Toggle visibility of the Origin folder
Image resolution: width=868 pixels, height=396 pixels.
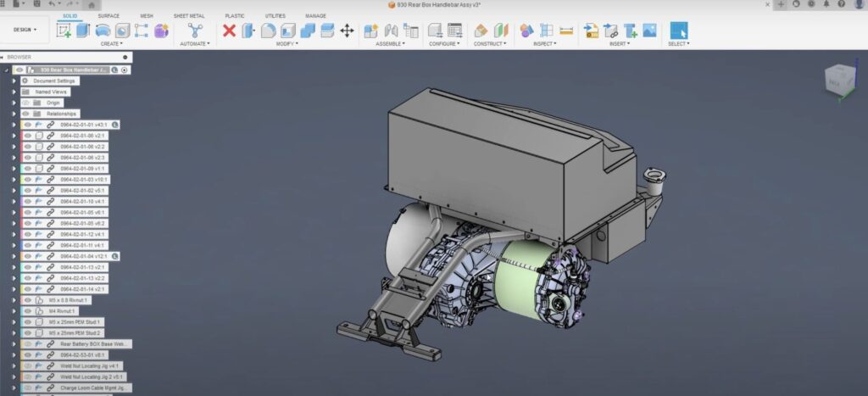pos(25,103)
